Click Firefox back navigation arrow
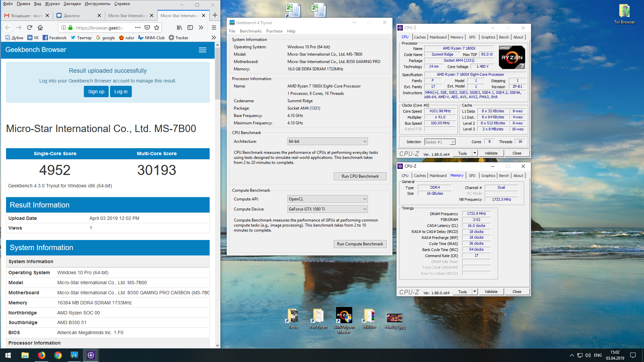The height and width of the screenshot is (362, 644). [x=8, y=27]
